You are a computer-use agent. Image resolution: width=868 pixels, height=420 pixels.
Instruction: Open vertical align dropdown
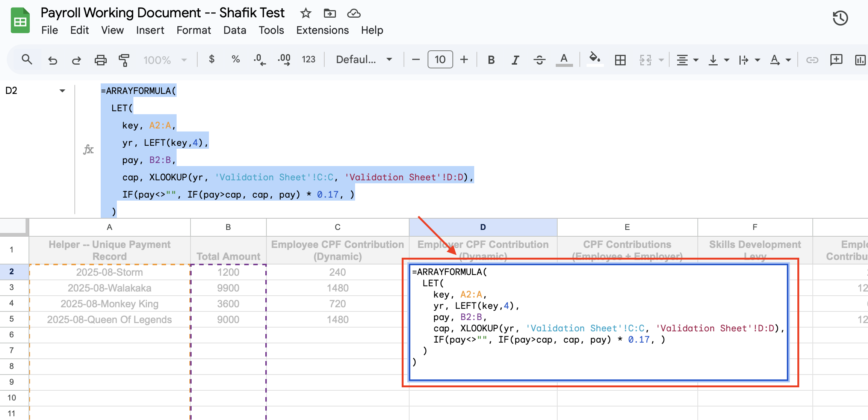pos(718,60)
